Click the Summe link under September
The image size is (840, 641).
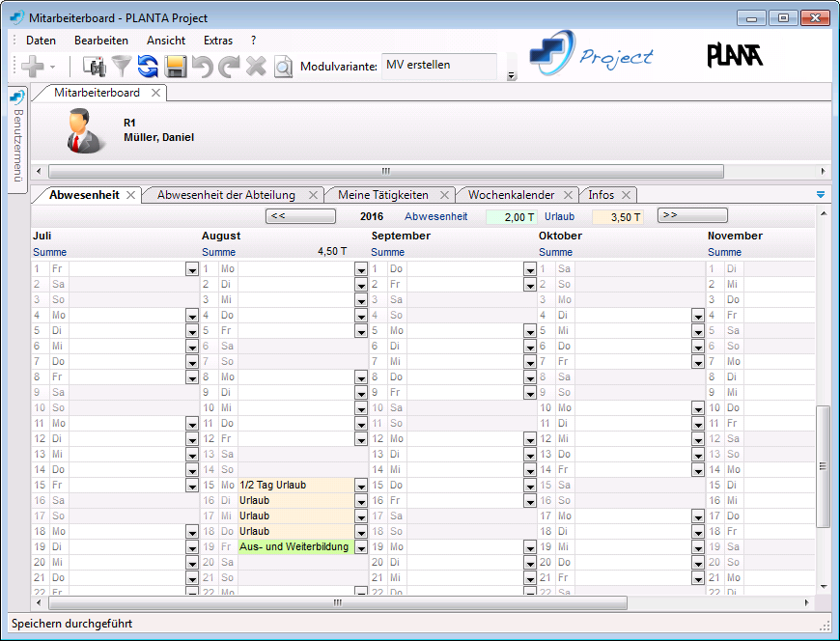pyautogui.click(x=387, y=252)
